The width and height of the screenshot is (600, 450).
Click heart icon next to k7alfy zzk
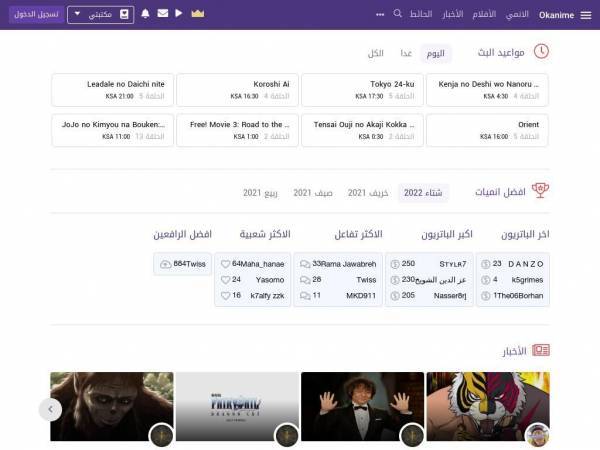pos(225,296)
